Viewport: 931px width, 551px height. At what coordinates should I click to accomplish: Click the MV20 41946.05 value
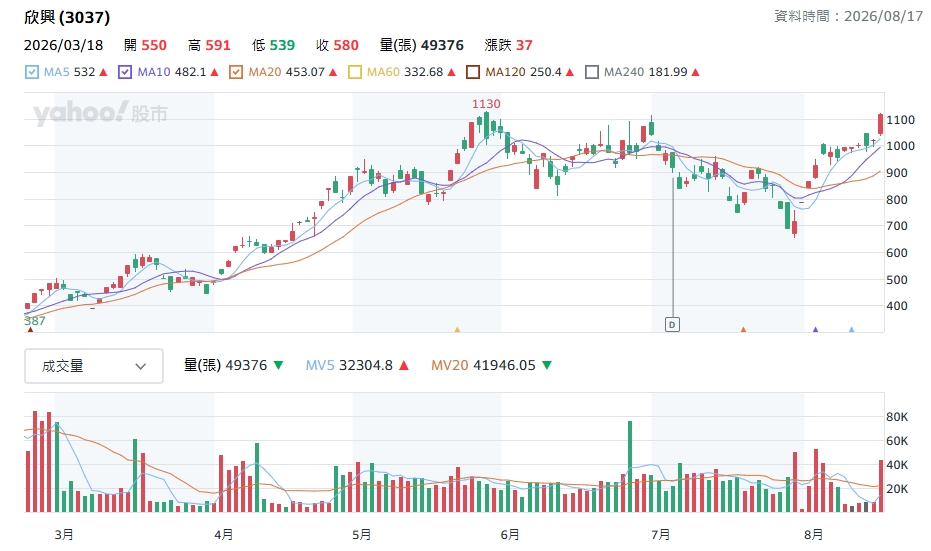coord(504,365)
